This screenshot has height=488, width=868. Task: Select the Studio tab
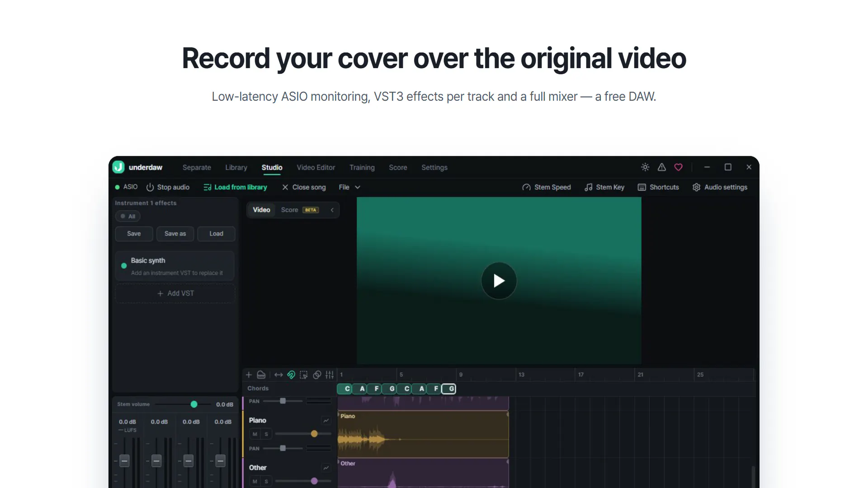pos(272,167)
